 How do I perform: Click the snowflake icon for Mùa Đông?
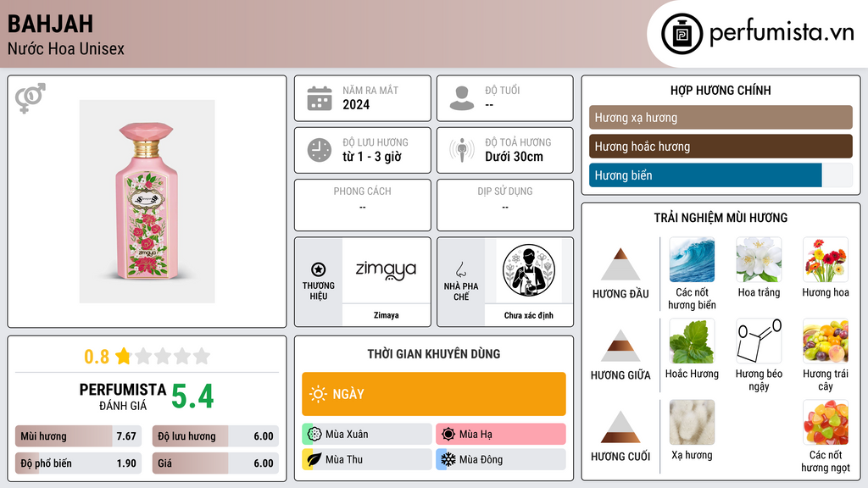click(448, 459)
